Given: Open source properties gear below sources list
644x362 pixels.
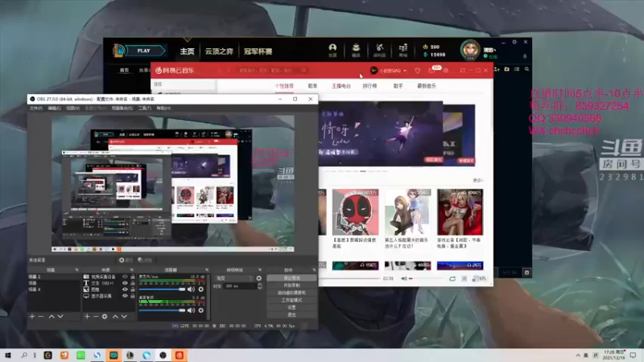Looking at the screenshot, I should 105,316.
